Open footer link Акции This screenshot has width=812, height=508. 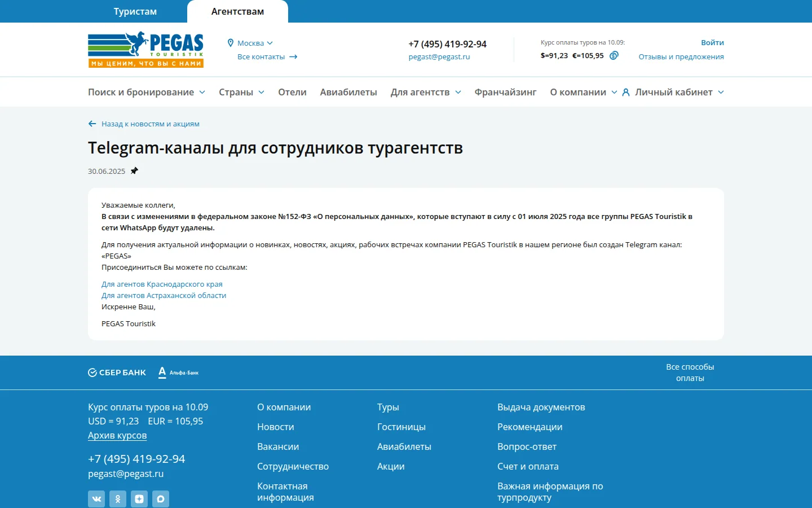(391, 466)
